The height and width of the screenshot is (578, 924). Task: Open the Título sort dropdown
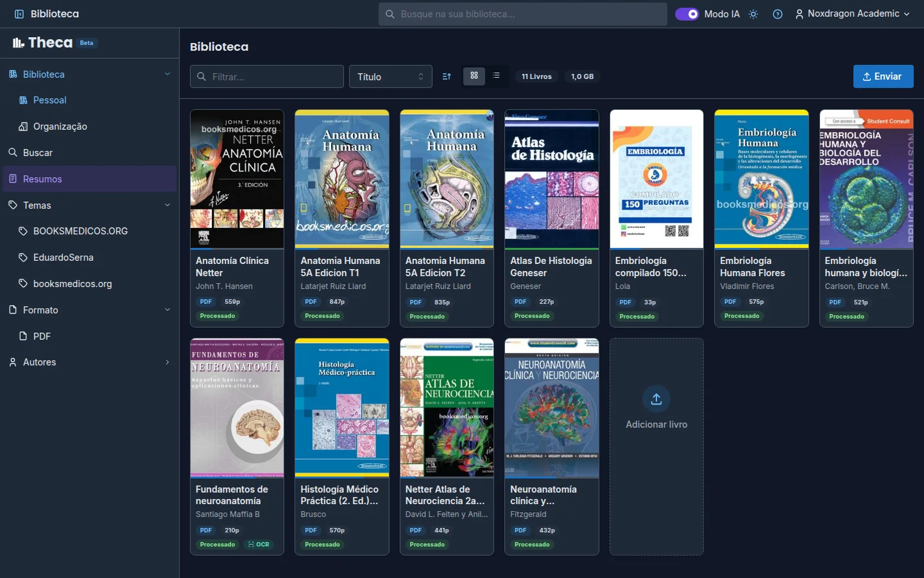pos(390,77)
